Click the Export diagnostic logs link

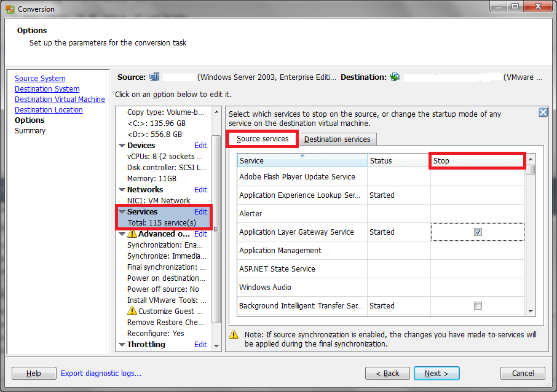click(101, 373)
